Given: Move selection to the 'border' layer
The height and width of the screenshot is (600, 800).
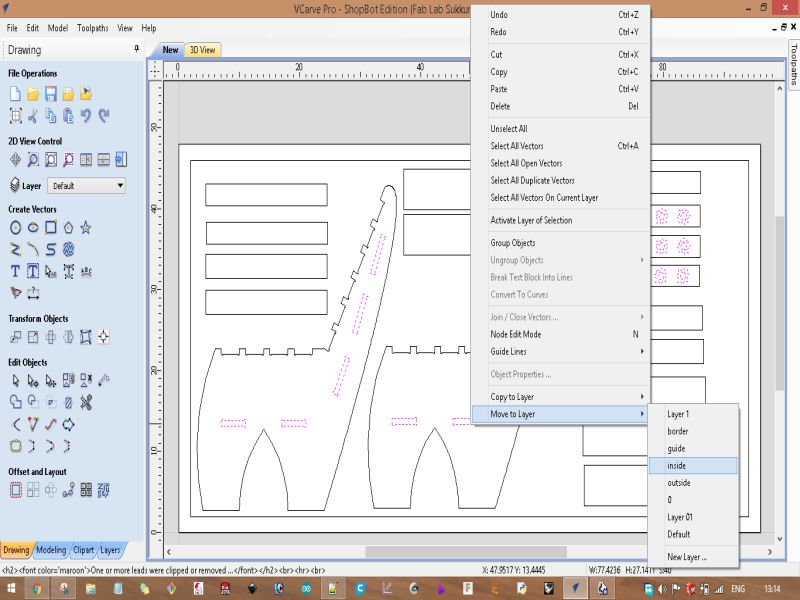Looking at the screenshot, I should point(693,431).
